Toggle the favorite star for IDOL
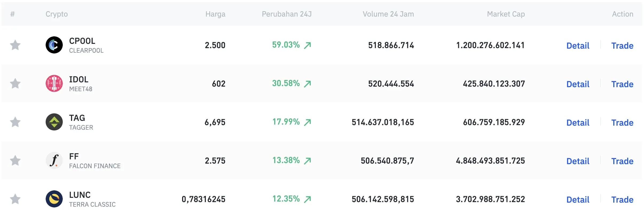This screenshot has width=644, height=216. 15,83
